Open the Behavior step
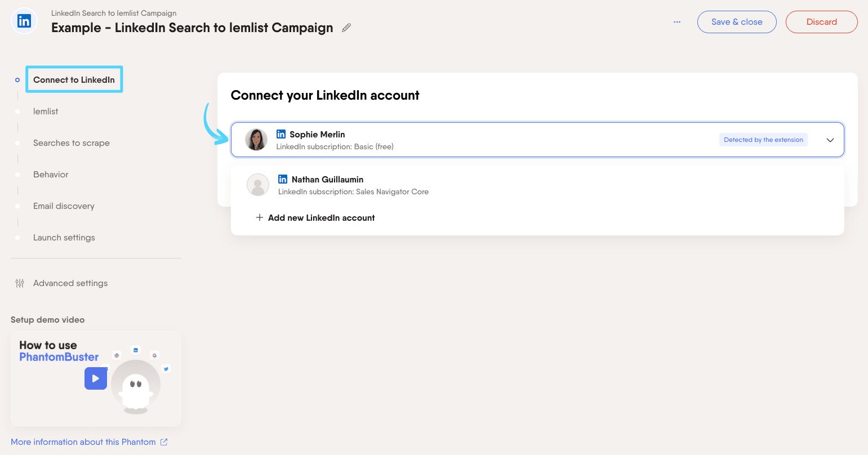Screen dimensions: 868x455 click(51, 175)
